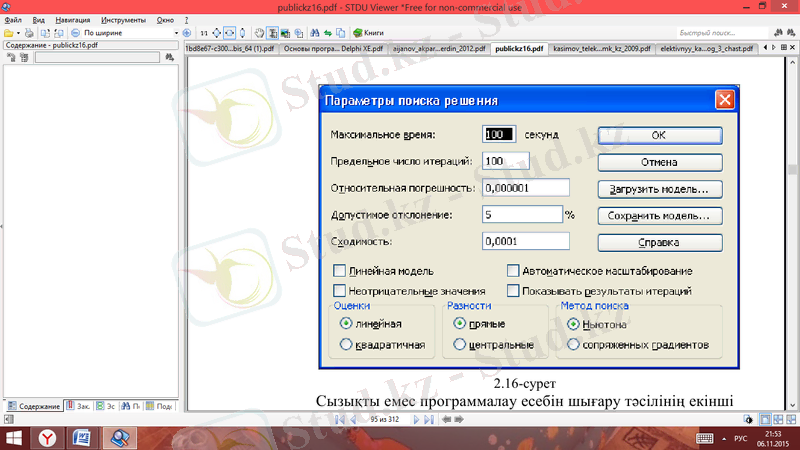Click the open file folder icon
The width and height of the screenshot is (800, 450).
8,33
